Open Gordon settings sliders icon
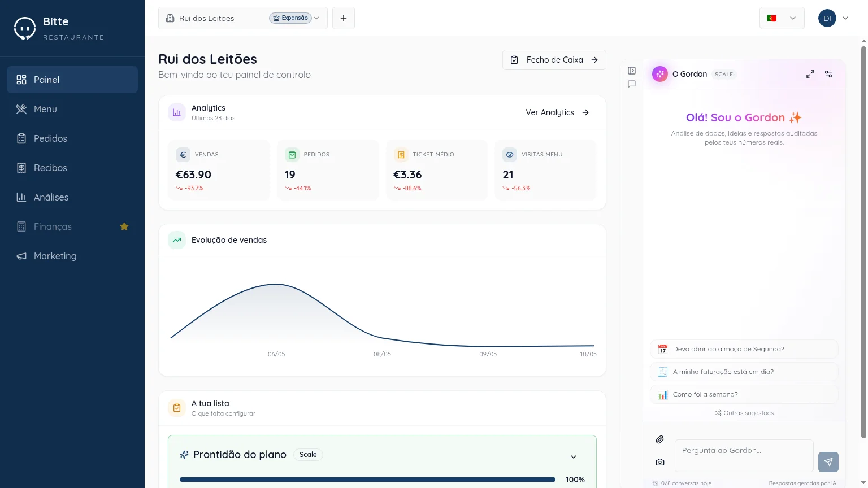The height and width of the screenshot is (488, 868). [x=828, y=74]
